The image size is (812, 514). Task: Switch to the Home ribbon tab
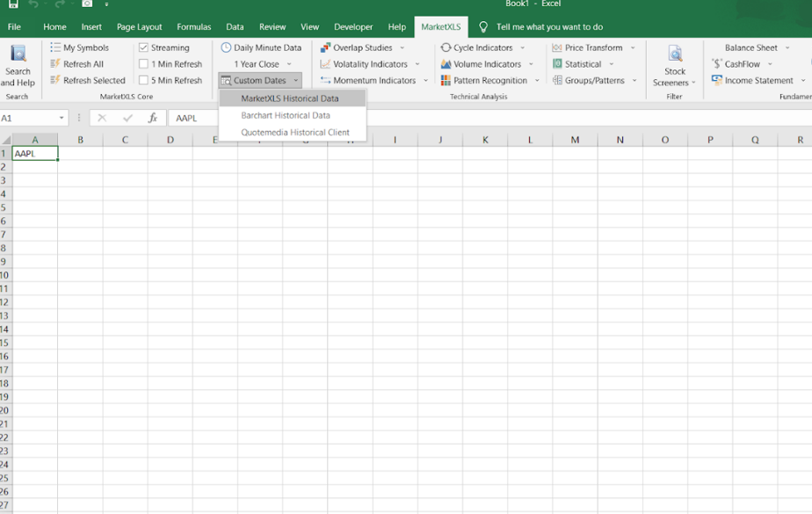tap(54, 27)
